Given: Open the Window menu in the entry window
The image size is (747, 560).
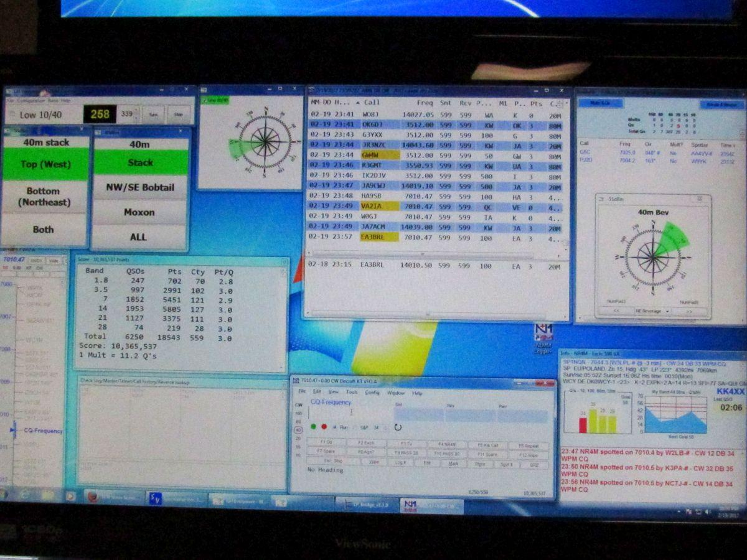Looking at the screenshot, I should tap(396, 393).
